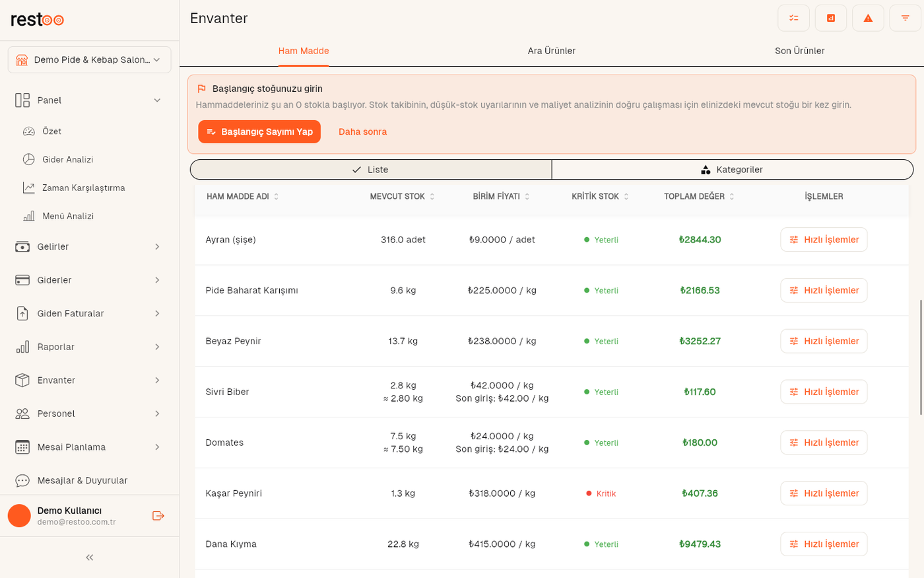Open Hızlı İşlemler for Sivri Biber
This screenshot has height=578, width=924.
pyautogui.click(x=824, y=392)
